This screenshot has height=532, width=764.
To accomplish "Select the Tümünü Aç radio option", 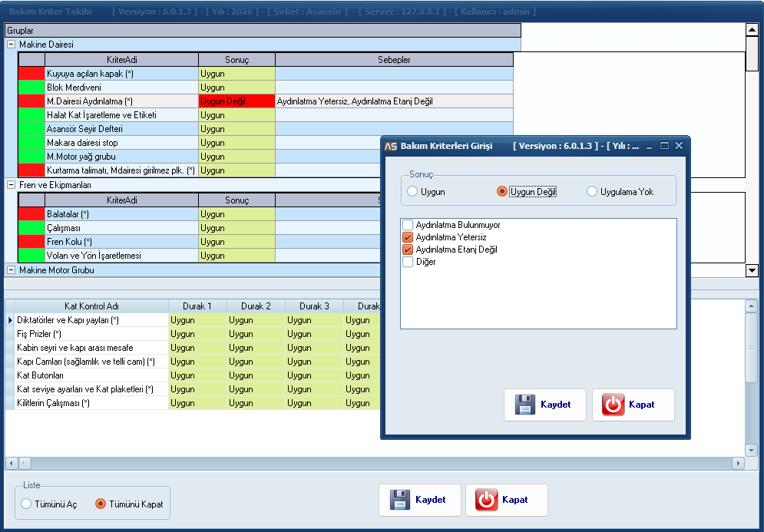I will [x=26, y=504].
